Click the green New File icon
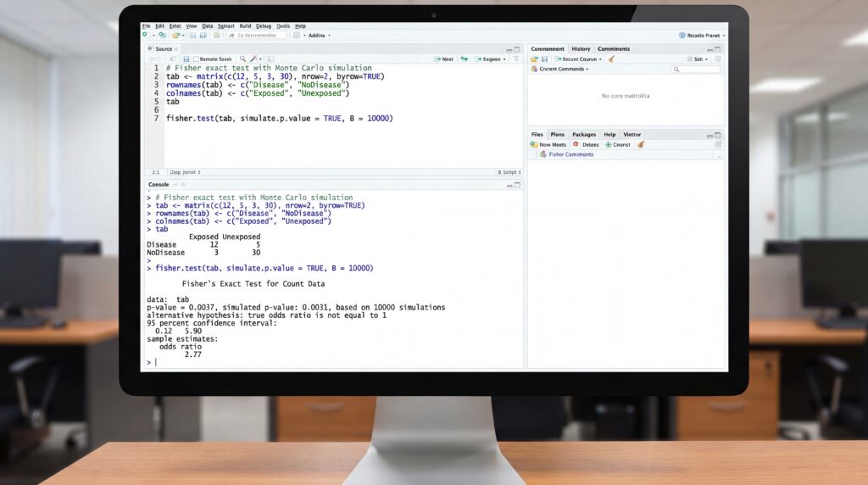Viewport: 868px width, 485px height. pyautogui.click(x=145, y=34)
